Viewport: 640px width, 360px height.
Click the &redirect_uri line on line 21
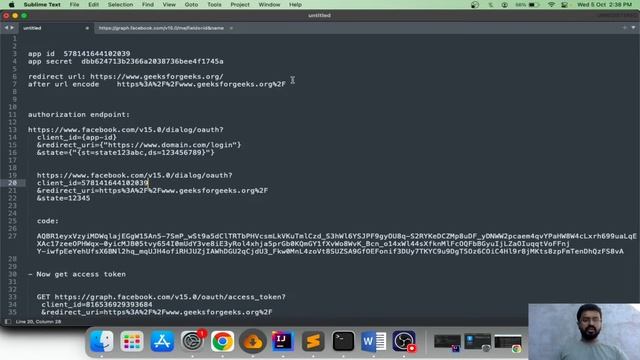click(x=152, y=191)
